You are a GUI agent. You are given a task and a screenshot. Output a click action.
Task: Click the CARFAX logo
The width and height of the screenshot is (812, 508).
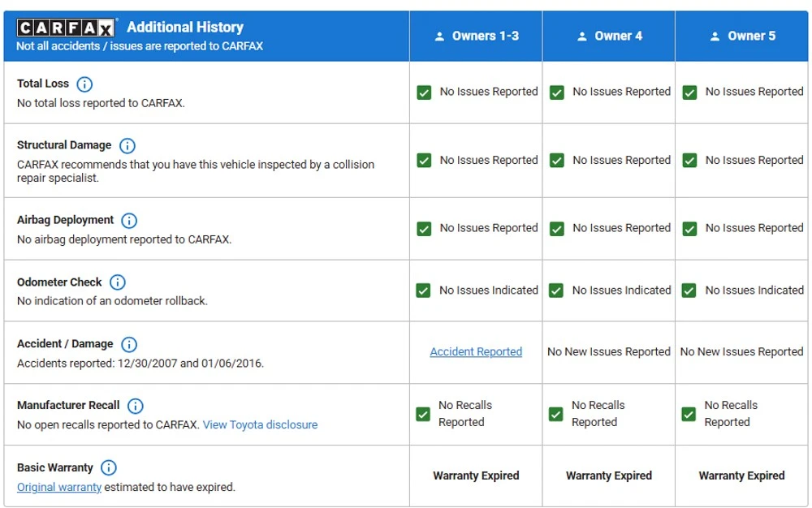click(x=66, y=28)
